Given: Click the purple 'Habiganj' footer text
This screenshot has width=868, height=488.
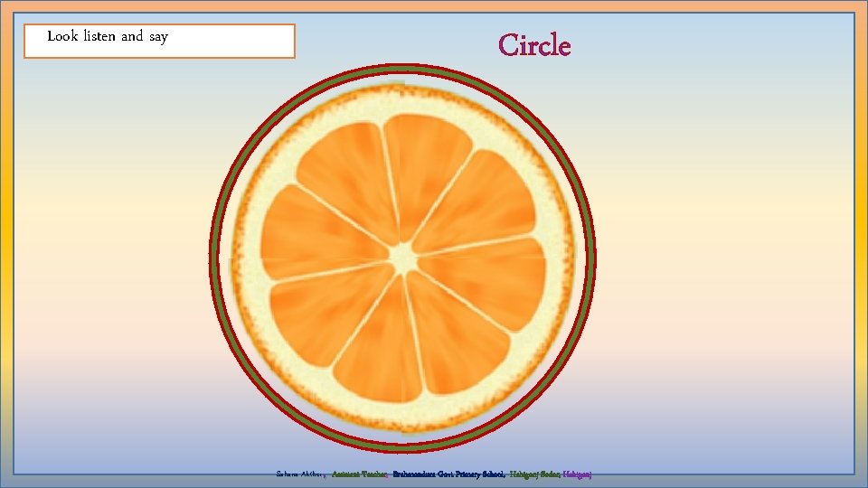Looking at the screenshot, I should [x=577, y=474].
